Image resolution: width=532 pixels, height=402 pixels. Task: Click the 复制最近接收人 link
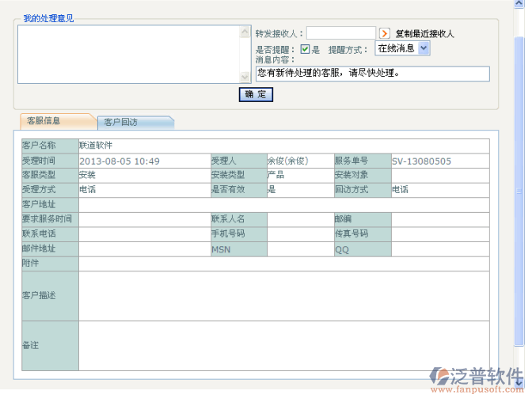[x=424, y=34]
